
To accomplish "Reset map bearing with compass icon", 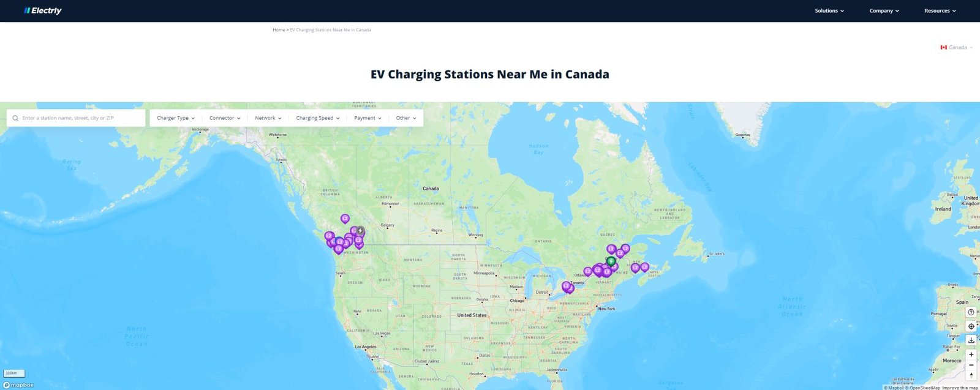I will [x=971, y=375].
